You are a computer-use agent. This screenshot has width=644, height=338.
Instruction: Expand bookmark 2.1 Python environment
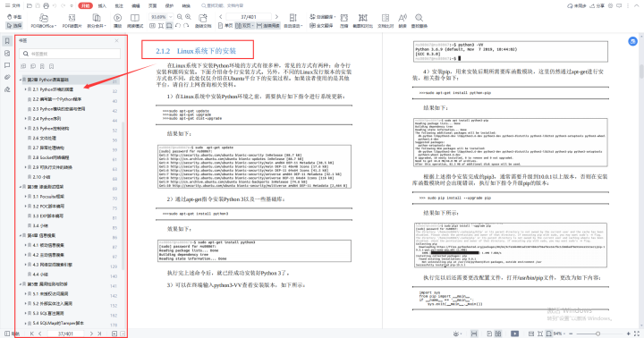[25, 89]
